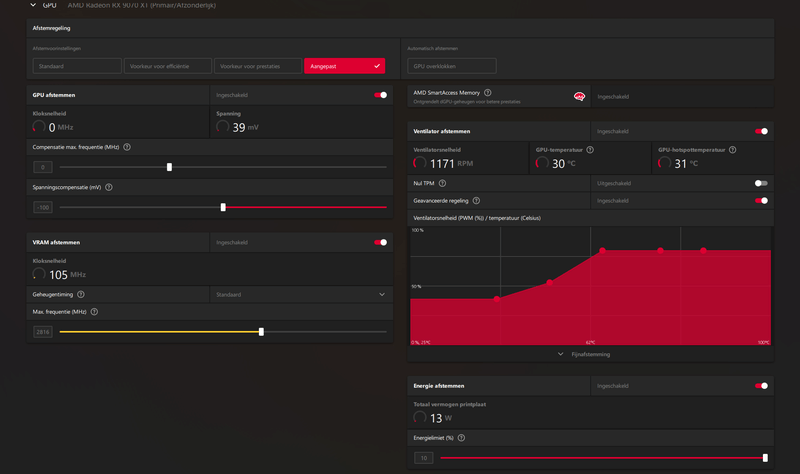
Task: Click the Energielimiet value field
Action: point(423,458)
